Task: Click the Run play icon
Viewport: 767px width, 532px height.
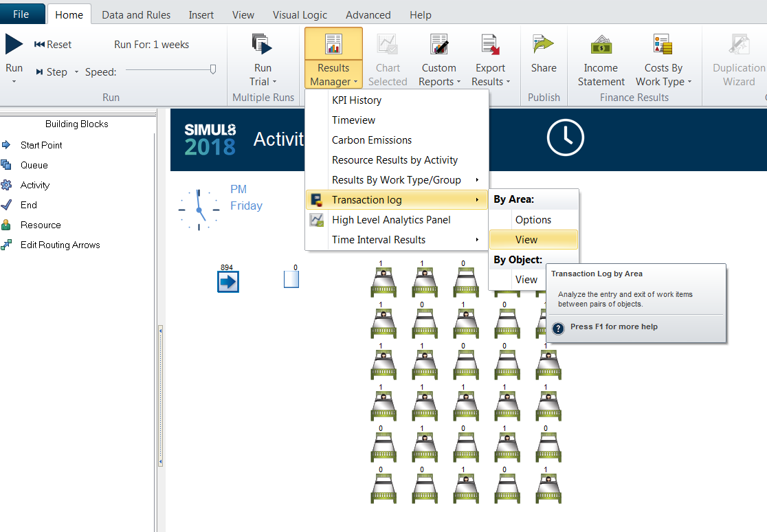Action: [x=14, y=44]
